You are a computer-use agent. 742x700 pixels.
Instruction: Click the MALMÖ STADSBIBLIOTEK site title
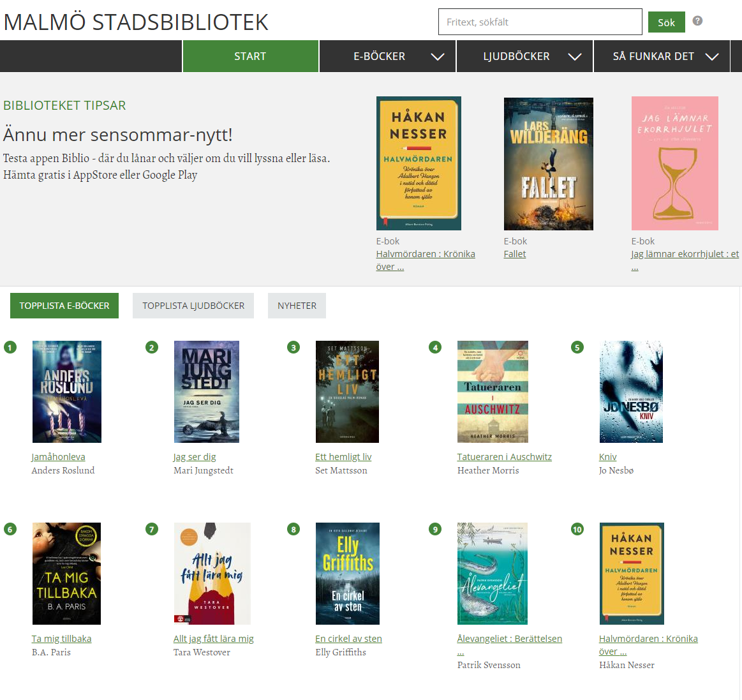[x=136, y=22]
